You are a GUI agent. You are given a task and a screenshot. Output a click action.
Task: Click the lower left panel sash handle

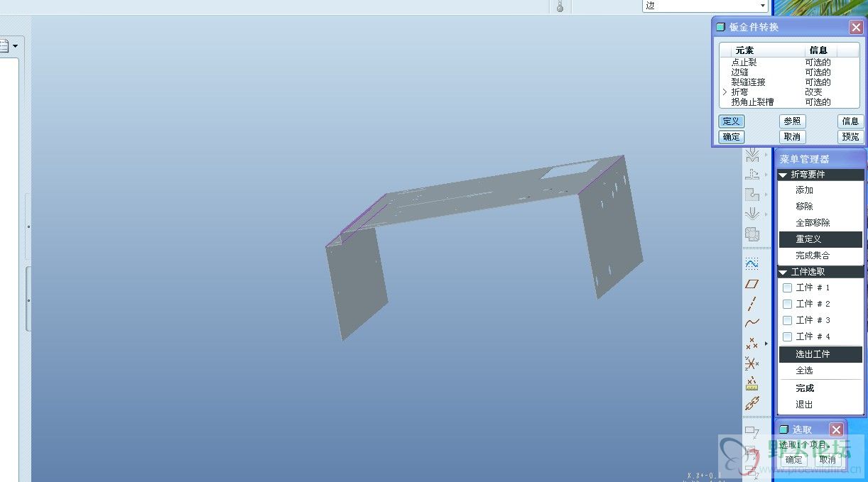click(28, 299)
